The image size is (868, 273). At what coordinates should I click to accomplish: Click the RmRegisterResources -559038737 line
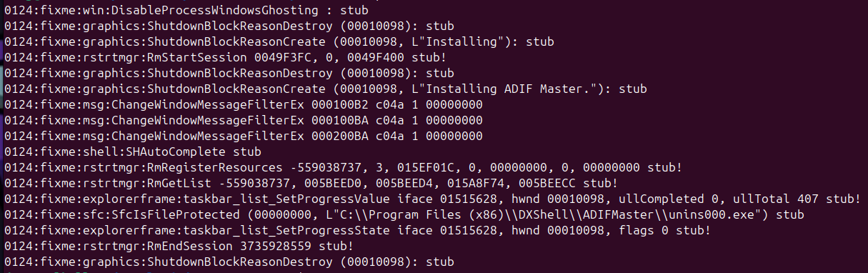pos(343,167)
